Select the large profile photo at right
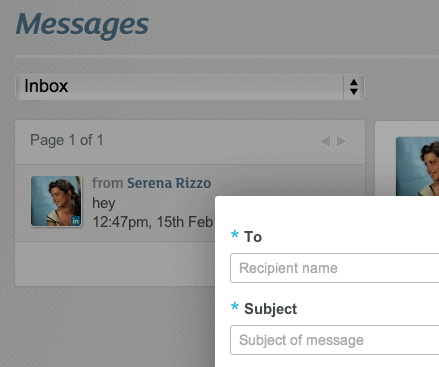The height and width of the screenshot is (367, 439). click(417, 166)
